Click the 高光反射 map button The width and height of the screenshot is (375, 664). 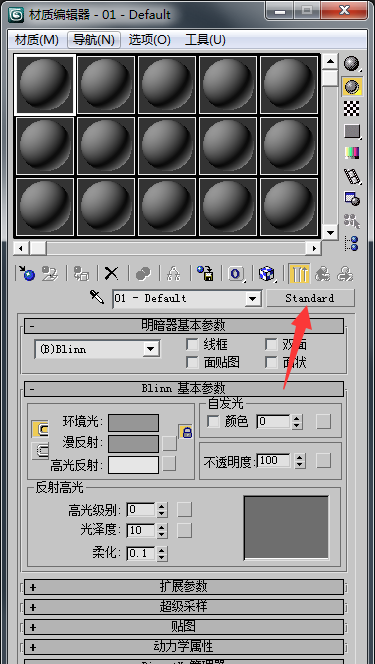point(170,464)
